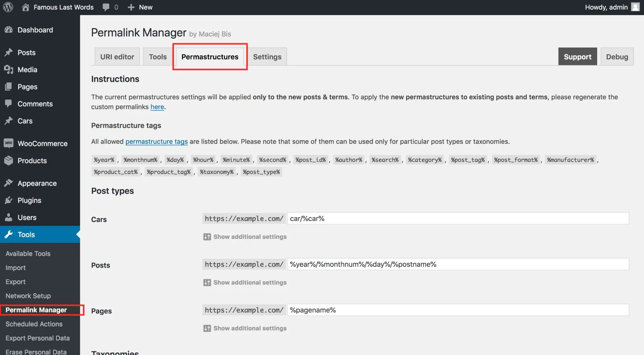Open the permastructure tags link
This screenshot has height=355, width=644.
click(157, 141)
